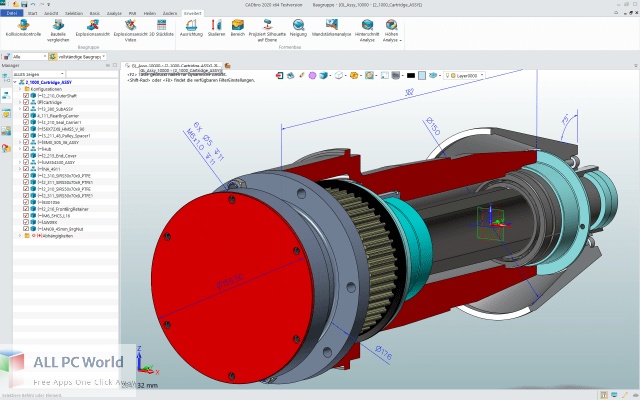Open the 3D Stückliste

coord(162,29)
